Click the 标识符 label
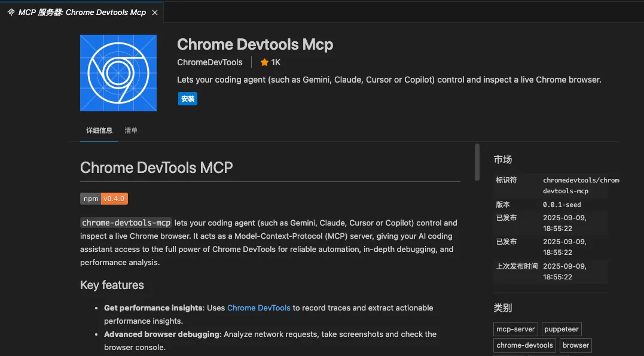The width and height of the screenshot is (644, 356). click(x=506, y=180)
